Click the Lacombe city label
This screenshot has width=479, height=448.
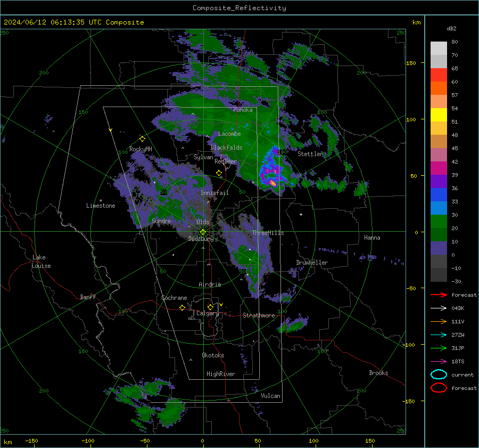(229, 134)
